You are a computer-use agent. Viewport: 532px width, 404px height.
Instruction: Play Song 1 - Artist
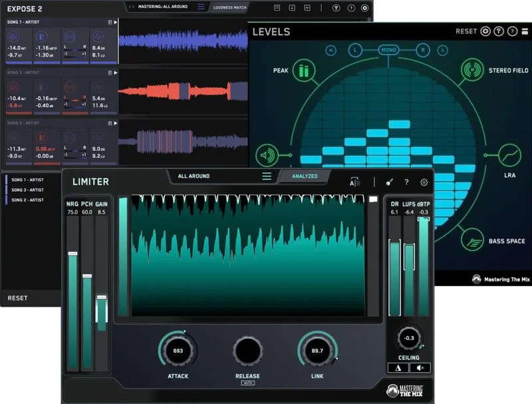pos(115,22)
